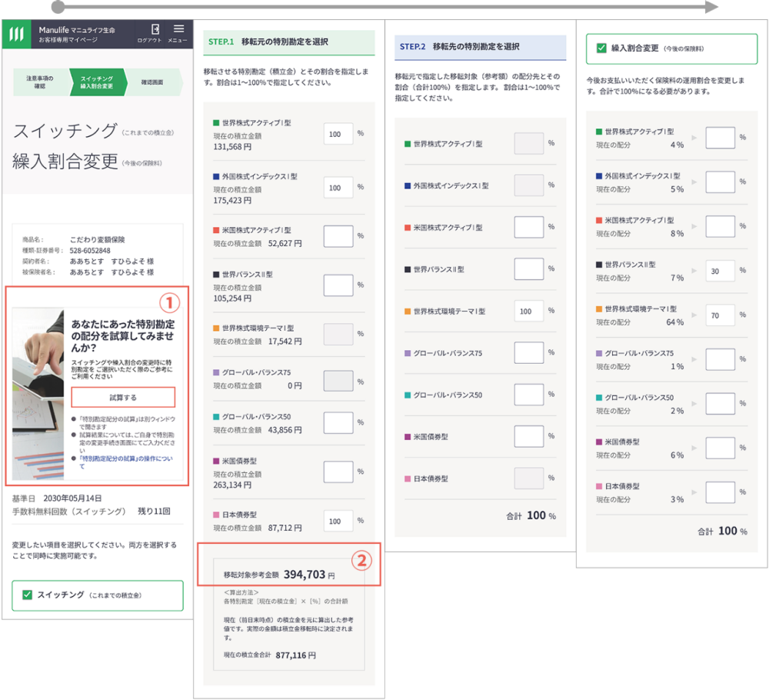Toggle the 繰入割合変更 (今後の保険料) checkbox
This screenshot has height=700, width=769.
click(601, 48)
